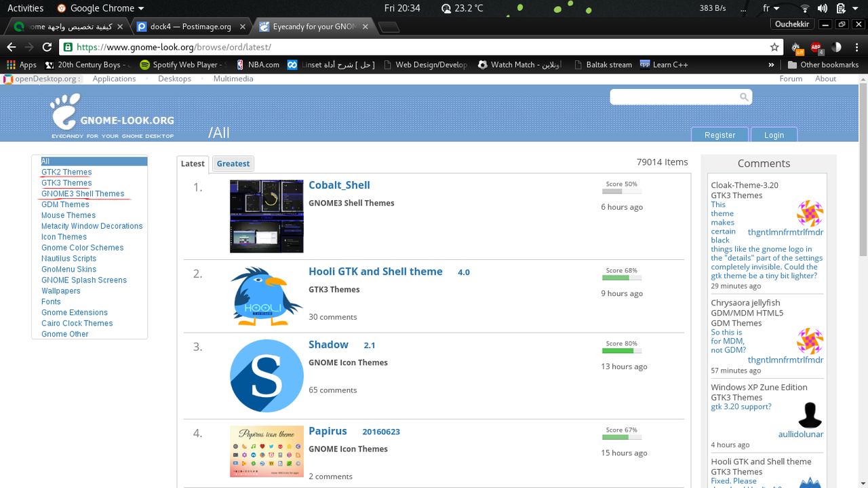
Task: Bookmark this page with the star icon
Action: click(774, 48)
